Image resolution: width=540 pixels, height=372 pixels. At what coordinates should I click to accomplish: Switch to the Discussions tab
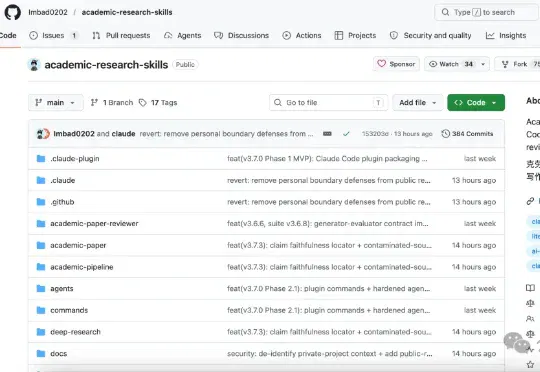(241, 35)
